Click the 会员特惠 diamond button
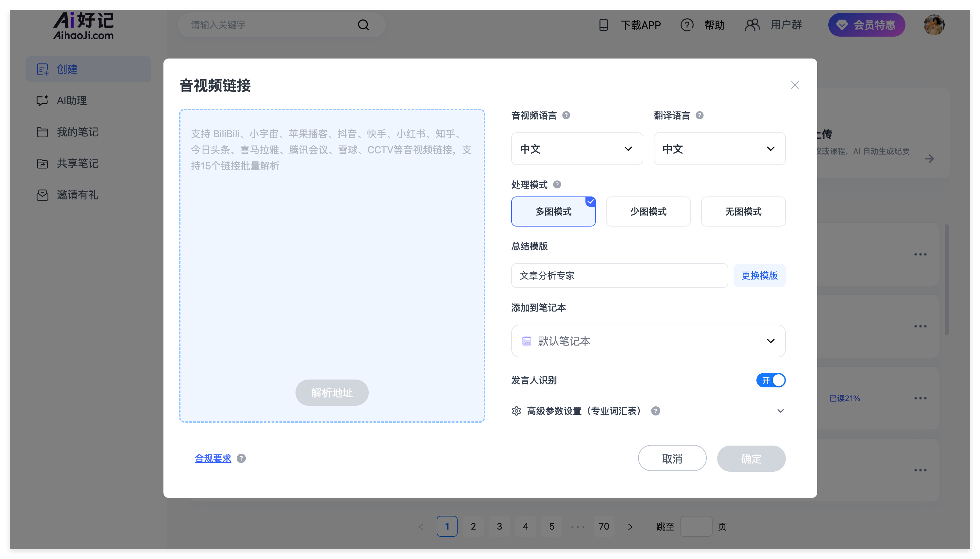Image resolution: width=980 pixels, height=559 pixels. pos(866,25)
